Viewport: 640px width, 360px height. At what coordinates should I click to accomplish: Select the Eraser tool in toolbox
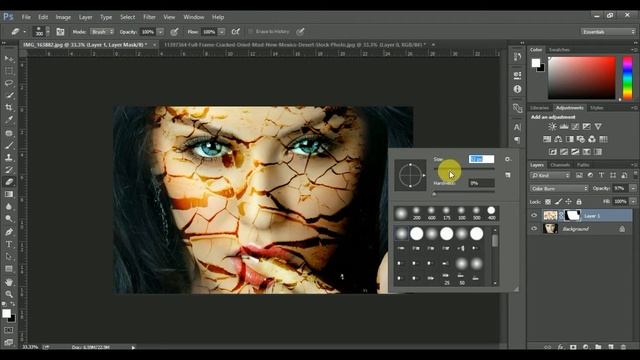pos(9,182)
